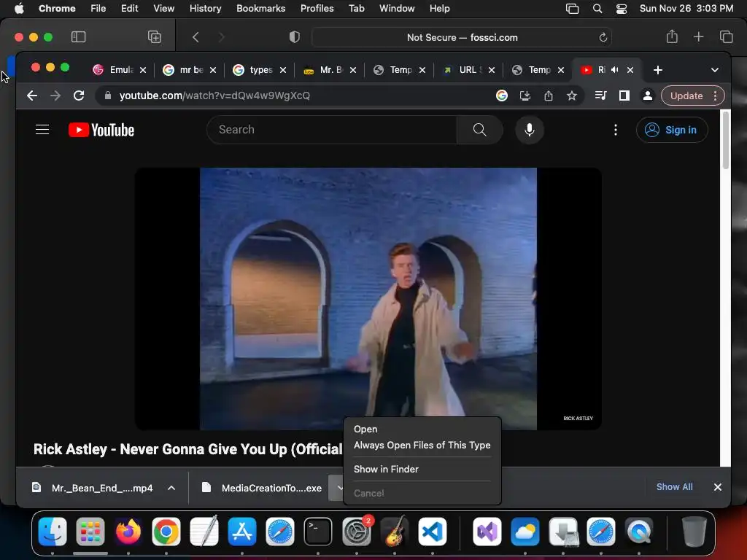Open Finder from the Dock

[53, 532]
